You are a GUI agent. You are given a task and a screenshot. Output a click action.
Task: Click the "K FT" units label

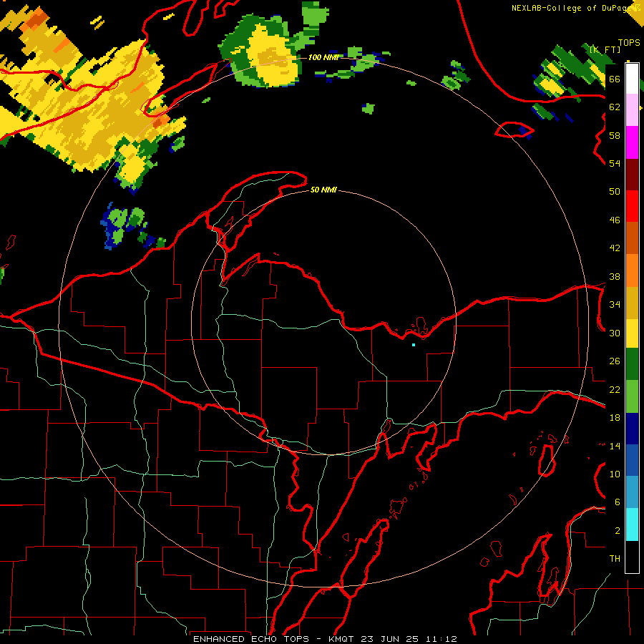coord(605,49)
